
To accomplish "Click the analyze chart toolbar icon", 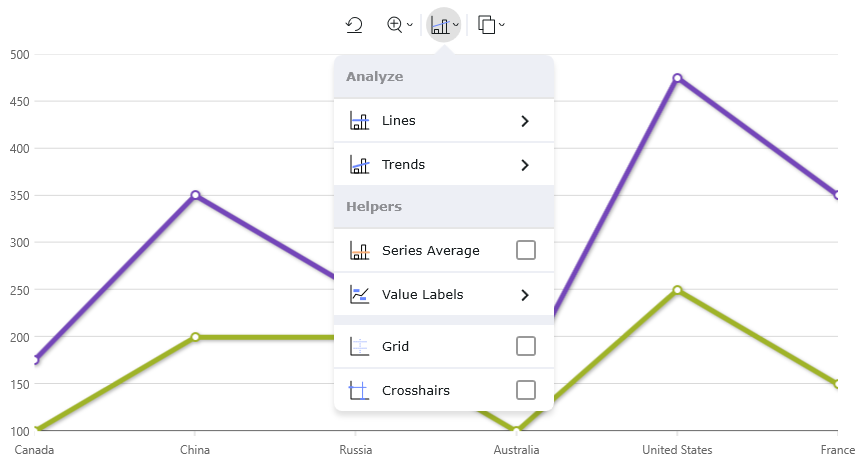I will (x=440, y=25).
